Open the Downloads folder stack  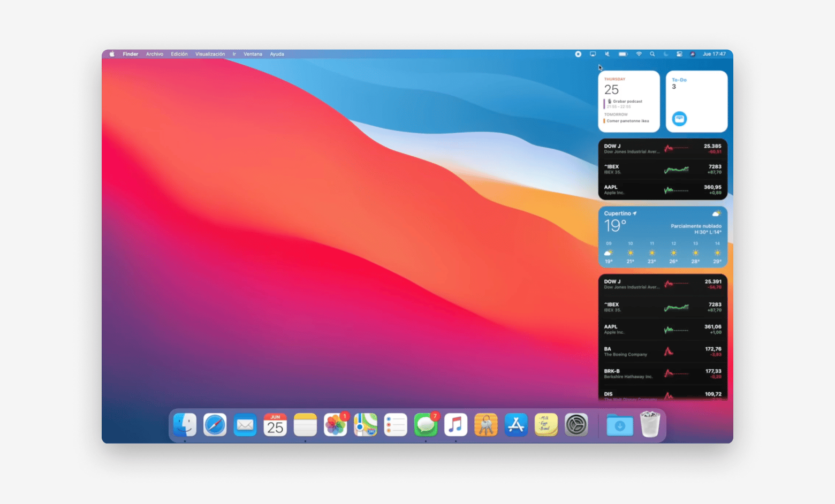pyautogui.click(x=620, y=425)
